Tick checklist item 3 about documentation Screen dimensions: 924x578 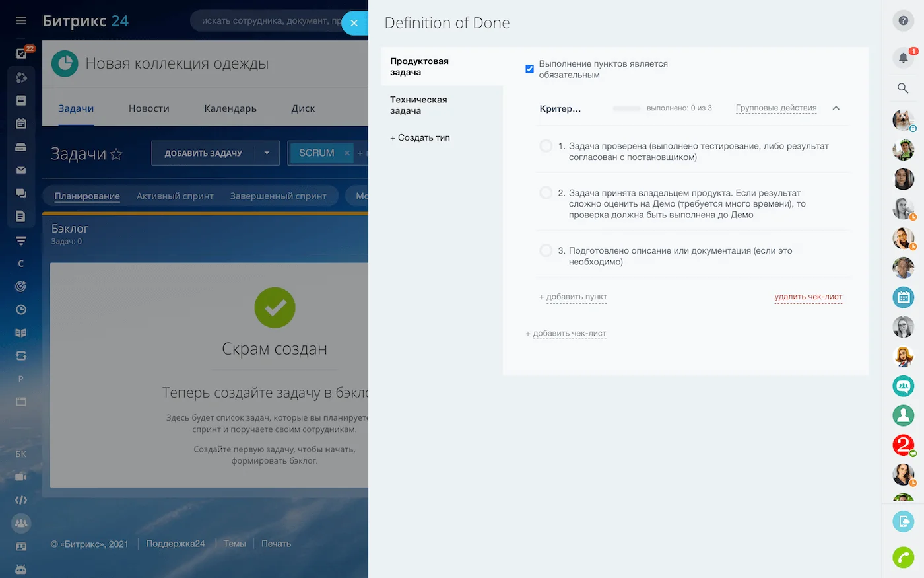(546, 251)
